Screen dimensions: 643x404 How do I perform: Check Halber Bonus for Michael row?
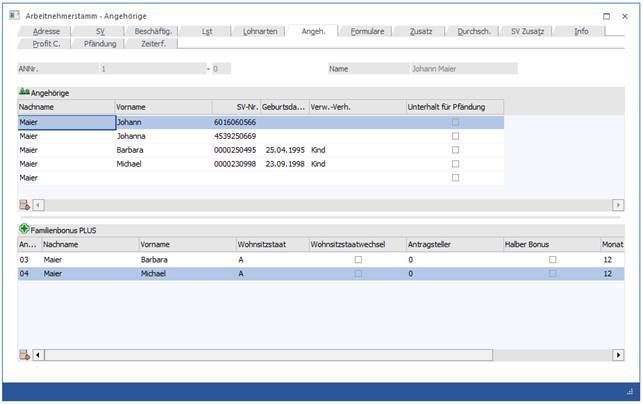[x=552, y=273]
